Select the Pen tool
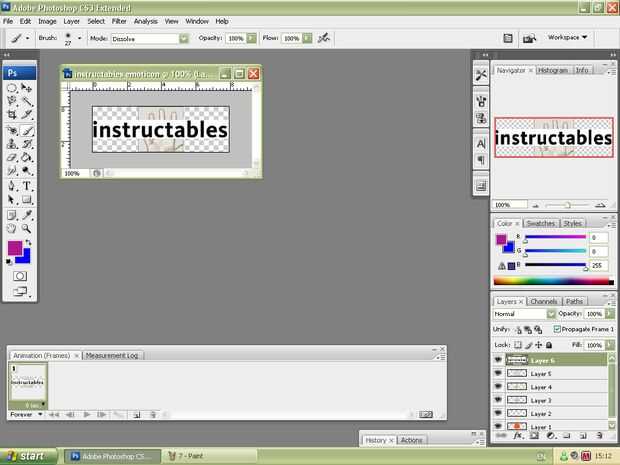The image size is (620, 465). (12, 186)
